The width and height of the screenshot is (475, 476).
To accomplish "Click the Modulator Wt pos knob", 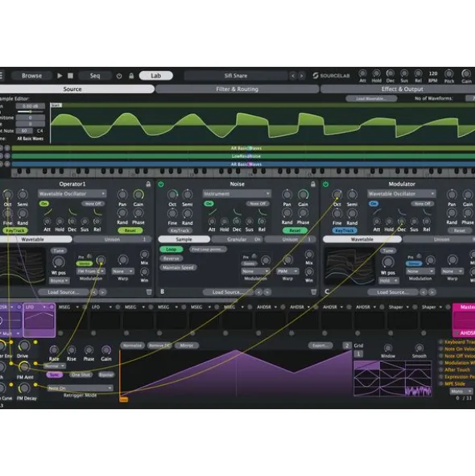I will [x=387, y=262].
